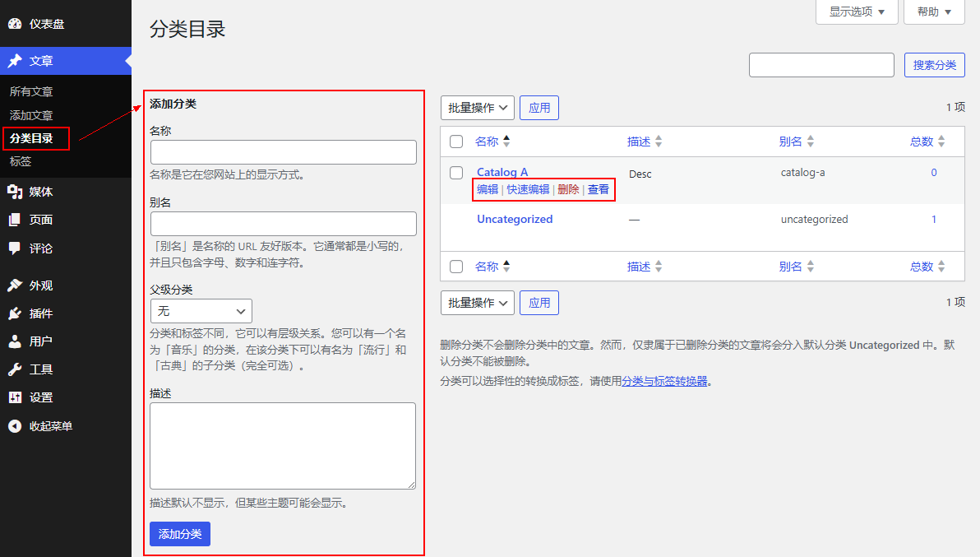Open 所有文章 submenu item
Screen dimensions: 980x557
point(31,91)
